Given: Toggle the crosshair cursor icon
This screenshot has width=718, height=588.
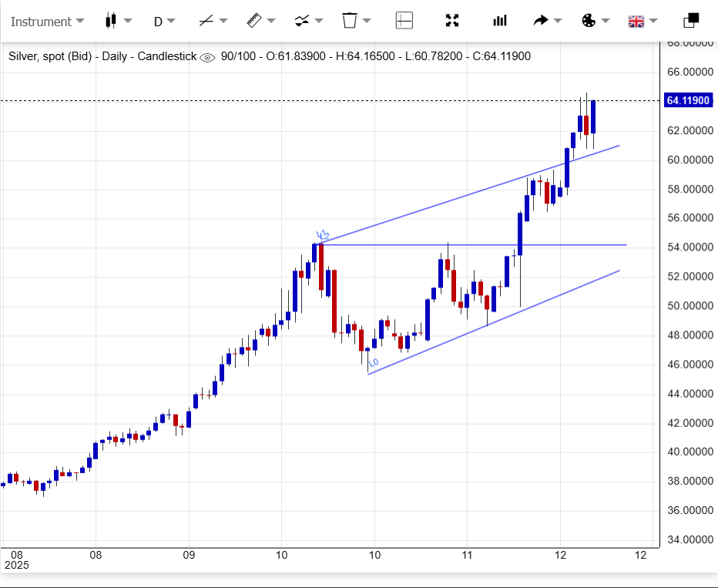Looking at the screenshot, I should pyautogui.click(x=404, y=21).
